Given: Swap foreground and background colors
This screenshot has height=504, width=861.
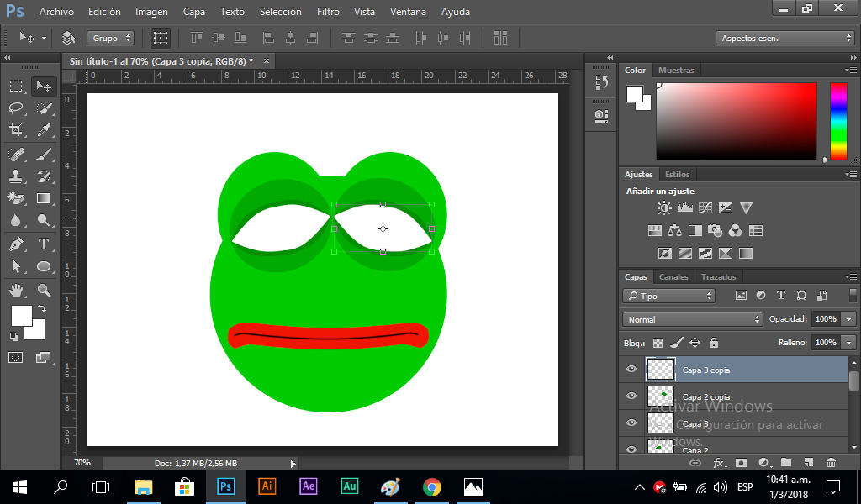Looking at the screenshot, I should 42,309.
